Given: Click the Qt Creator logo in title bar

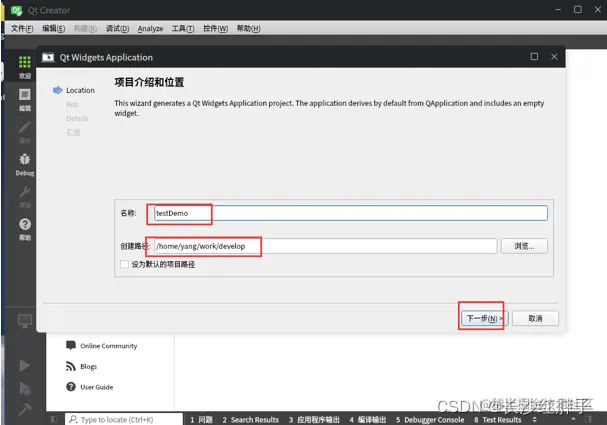Looking at the screenshot, I should (x=16, y=10).
